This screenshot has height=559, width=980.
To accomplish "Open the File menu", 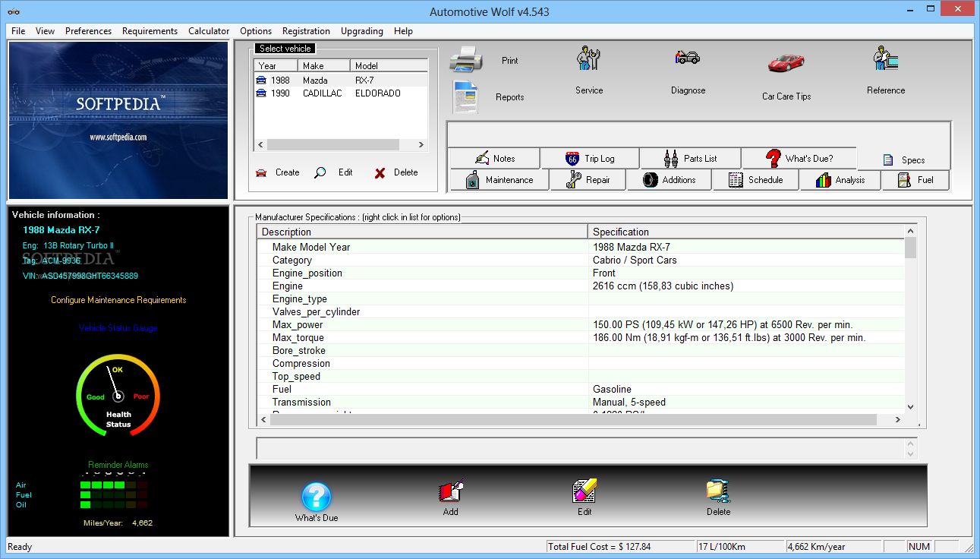I will click(18, 31).
